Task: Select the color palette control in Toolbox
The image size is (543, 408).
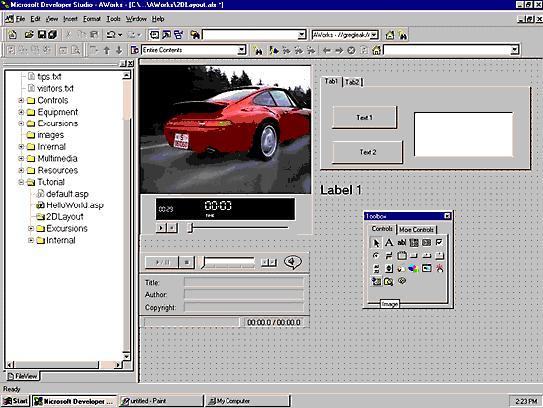Action: [413, 268]
